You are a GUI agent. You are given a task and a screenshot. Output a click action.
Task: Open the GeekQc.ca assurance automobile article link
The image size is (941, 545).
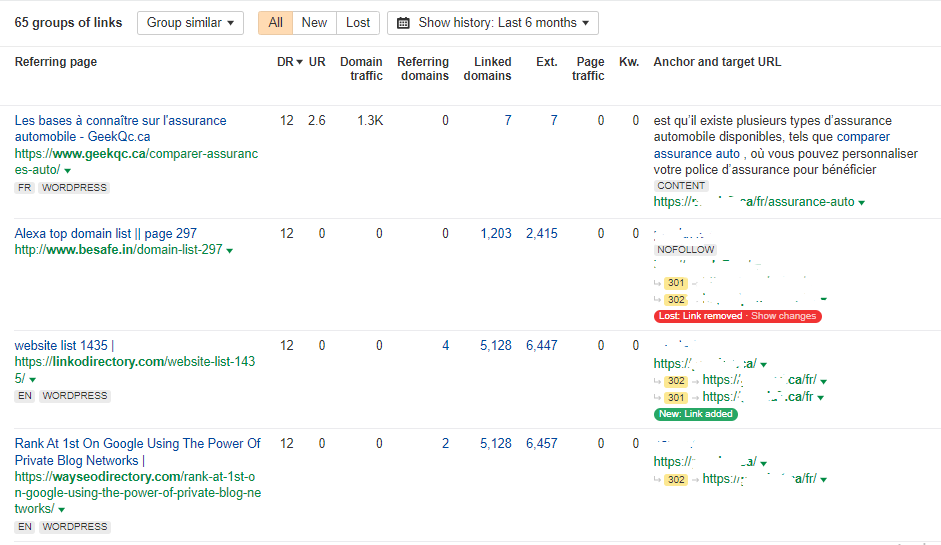(120, 129)
